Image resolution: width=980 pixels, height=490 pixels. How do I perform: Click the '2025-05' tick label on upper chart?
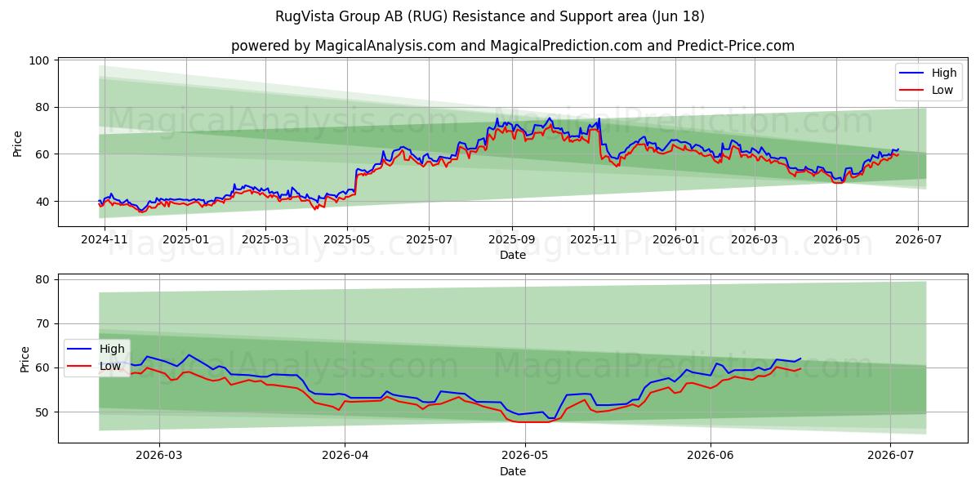pyautogui.click(x=347, y=240)
